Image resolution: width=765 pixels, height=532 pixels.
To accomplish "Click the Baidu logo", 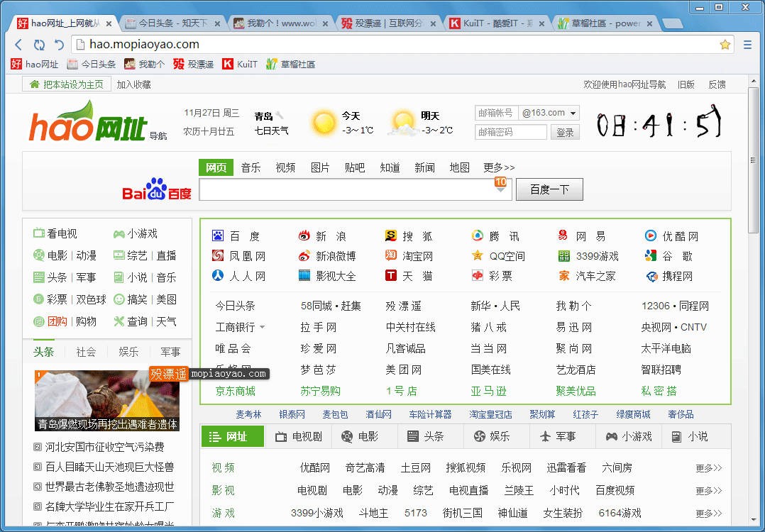I will point(157,189).
